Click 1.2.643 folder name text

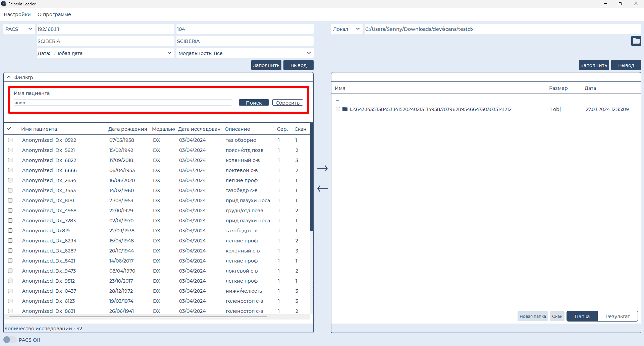pyautogui.click(x=430, y=109)
